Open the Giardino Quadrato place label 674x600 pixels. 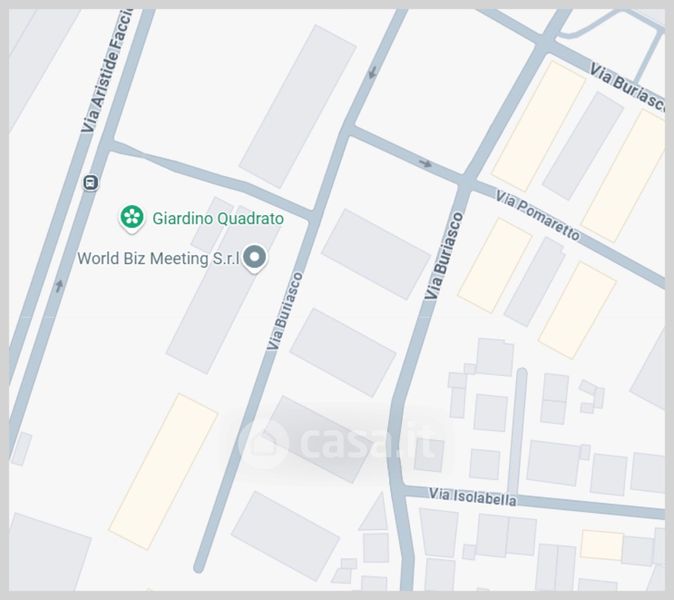tap(218, 218)
